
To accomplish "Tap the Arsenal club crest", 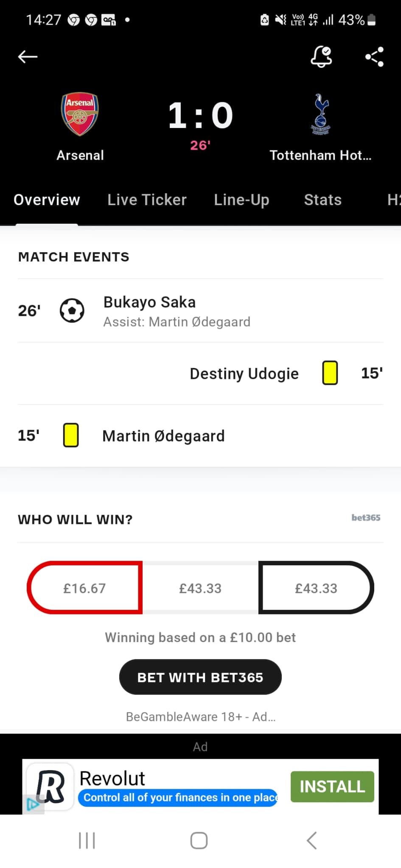I will (80, 114).
